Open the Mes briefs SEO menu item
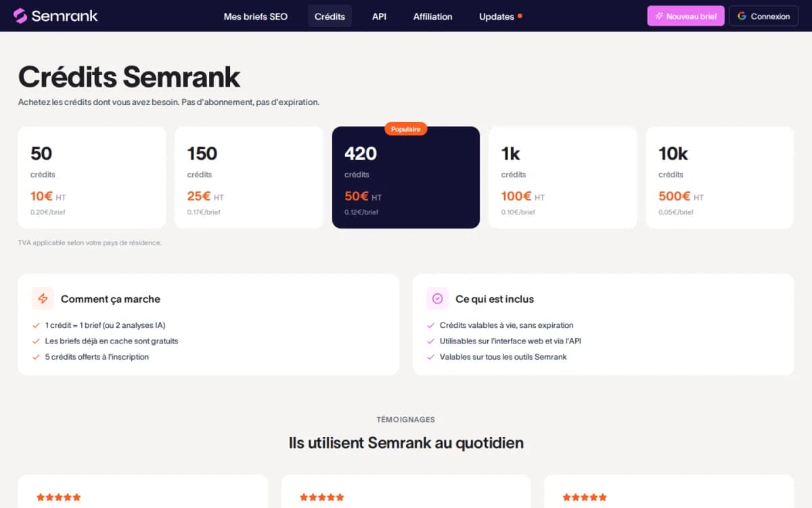812x508 pixels. click(x=256, y=16)
